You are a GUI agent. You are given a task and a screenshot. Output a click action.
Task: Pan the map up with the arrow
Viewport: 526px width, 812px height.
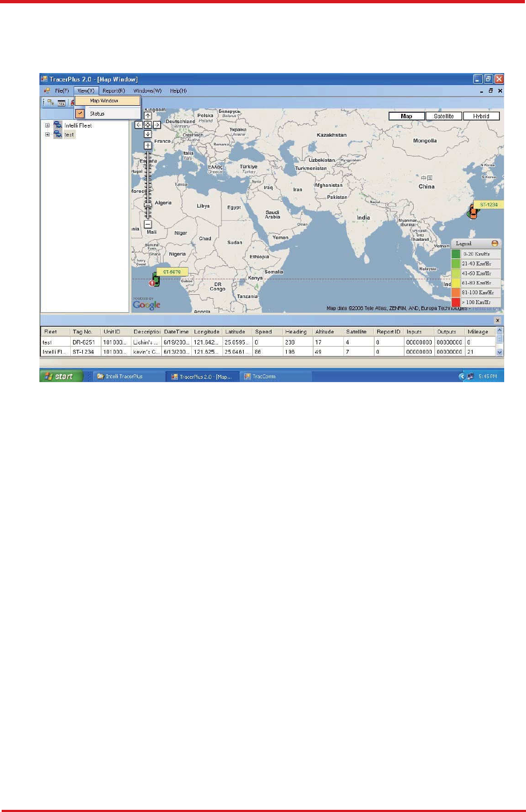[x=148, y=116]
